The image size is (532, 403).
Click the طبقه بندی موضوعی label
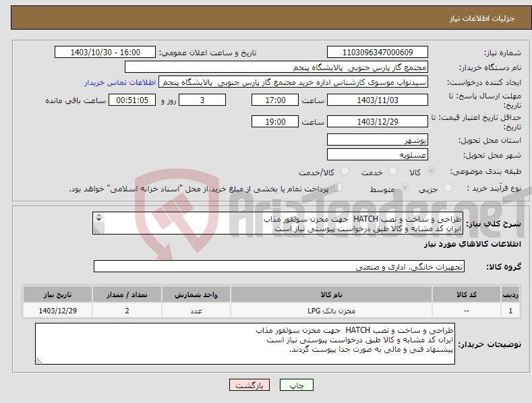[485, 172]
